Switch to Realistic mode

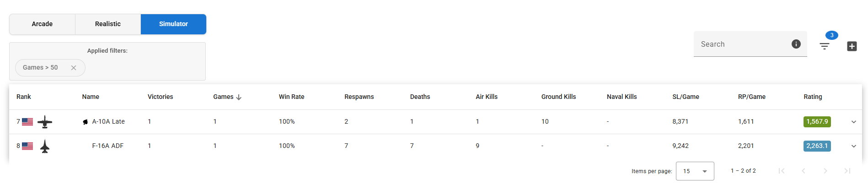108,24
